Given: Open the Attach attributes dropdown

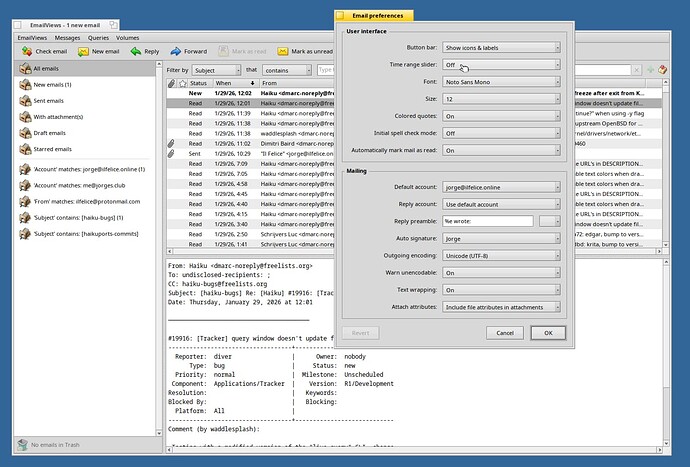Looking at the screenshot, I should coord(501,307).
